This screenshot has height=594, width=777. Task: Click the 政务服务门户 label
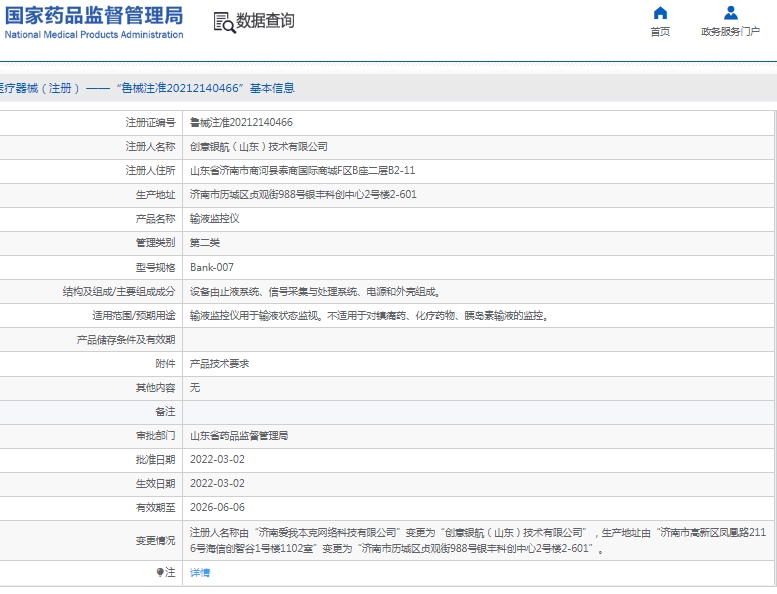pos(730,32)
